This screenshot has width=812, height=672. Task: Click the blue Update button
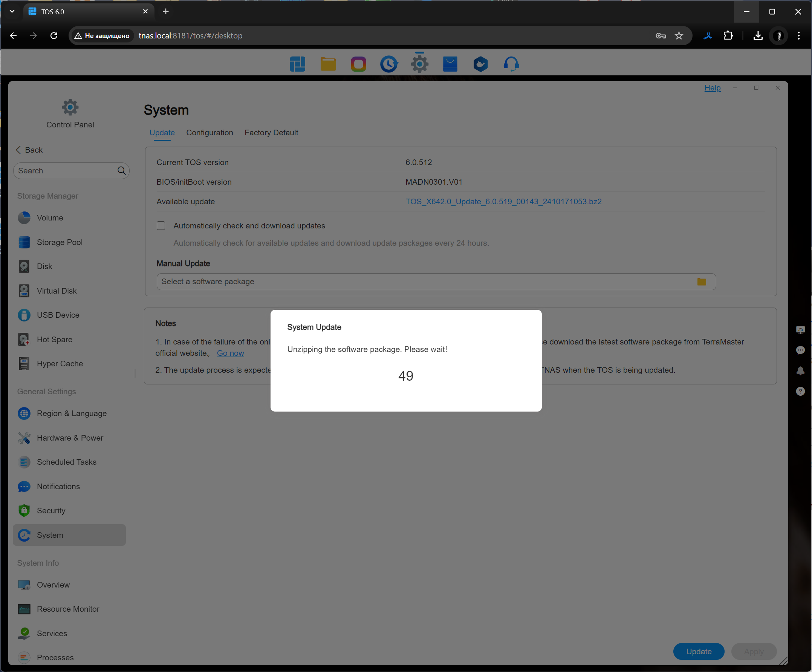coord(698,652)
